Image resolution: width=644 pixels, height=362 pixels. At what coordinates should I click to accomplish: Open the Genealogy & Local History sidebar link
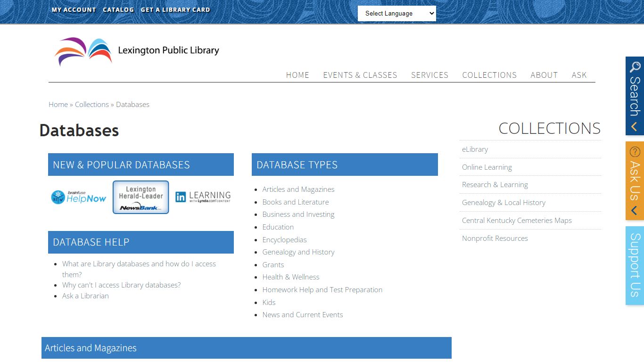pyautogui.click(x=504, y=203)
